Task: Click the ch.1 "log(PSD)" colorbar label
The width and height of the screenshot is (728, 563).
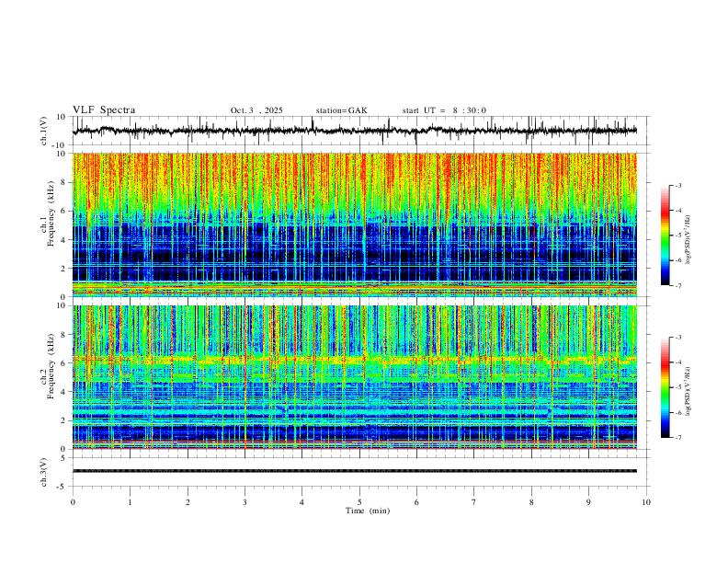Action: click(x=688, y=240)
